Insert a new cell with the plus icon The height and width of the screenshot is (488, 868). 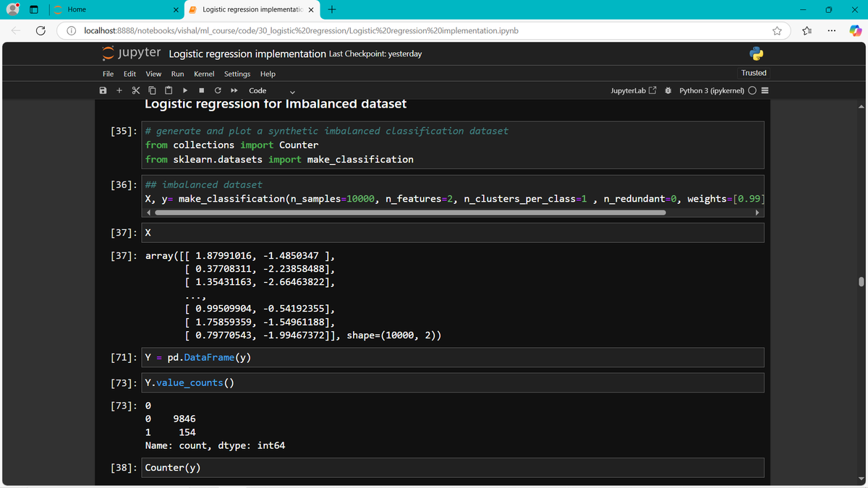tap(119, 90)
